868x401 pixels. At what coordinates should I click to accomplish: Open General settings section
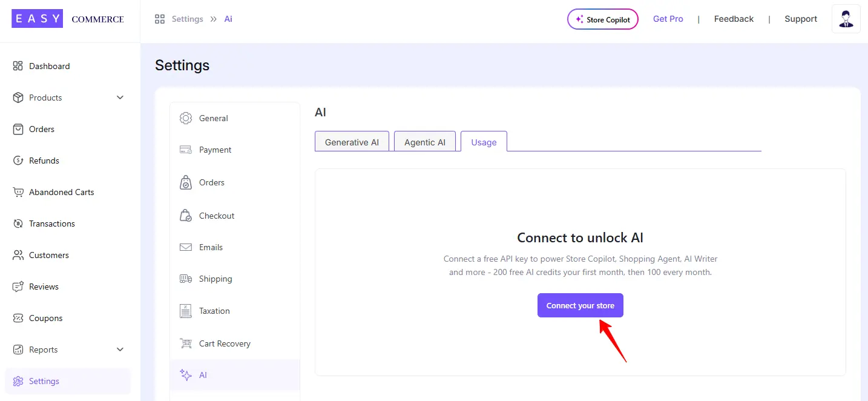point(235,118)
